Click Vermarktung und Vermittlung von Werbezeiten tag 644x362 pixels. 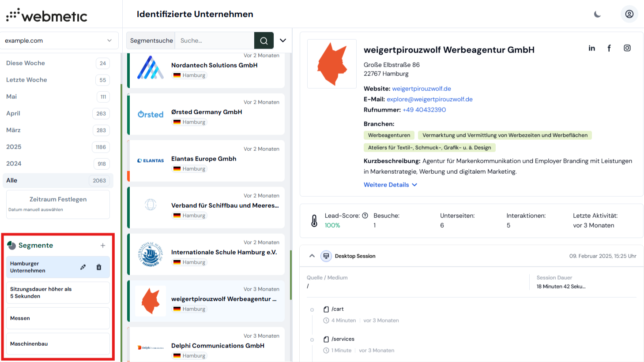click(x=505, y=135)
